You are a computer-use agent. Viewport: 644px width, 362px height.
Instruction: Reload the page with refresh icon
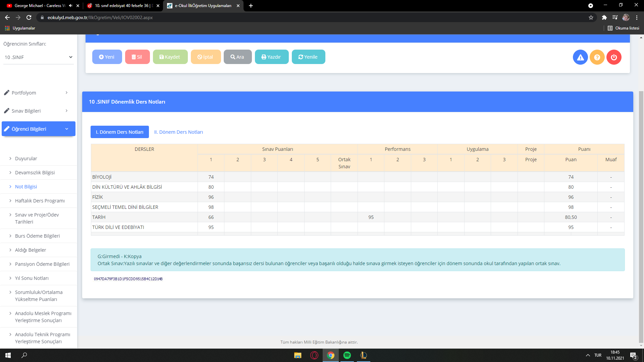coord(29,17)
